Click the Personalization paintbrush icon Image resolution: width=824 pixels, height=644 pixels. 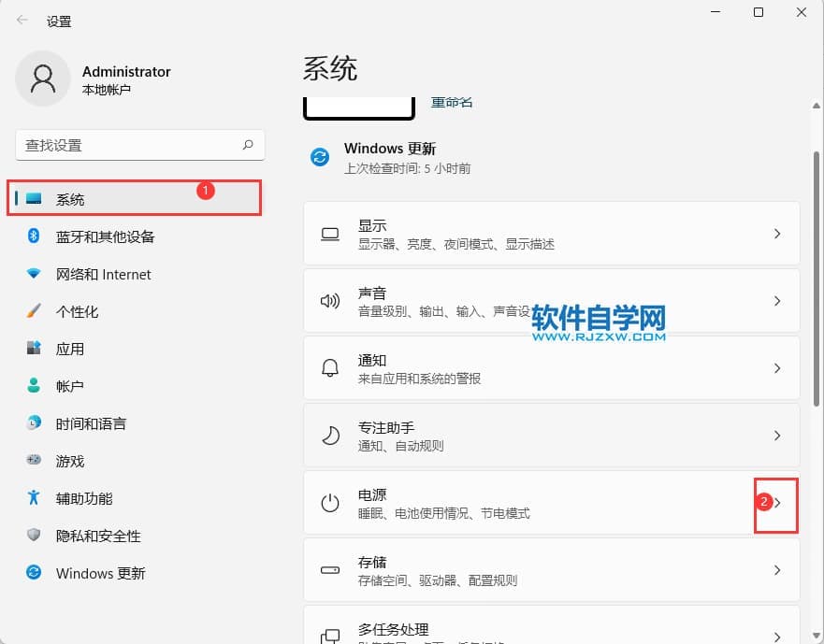point(34,311)
